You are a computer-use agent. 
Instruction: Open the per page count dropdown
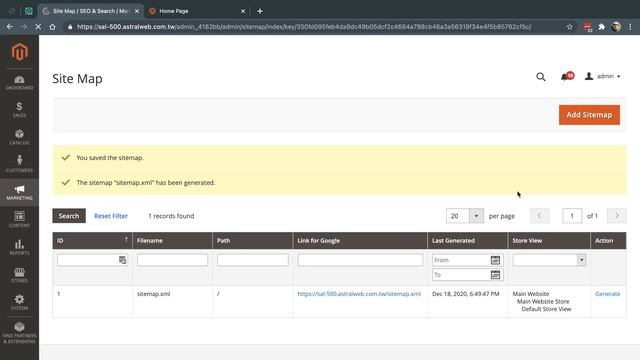click(476, 216)
